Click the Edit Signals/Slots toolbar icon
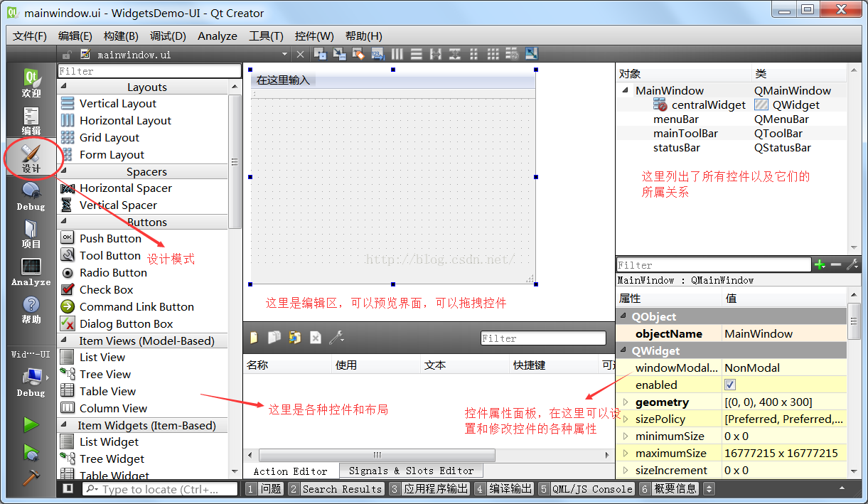 339,54
